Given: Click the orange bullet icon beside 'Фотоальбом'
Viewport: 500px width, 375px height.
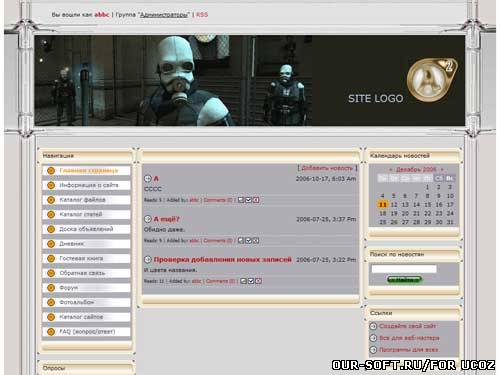Looking at the screenshot, I should [51, 303].
